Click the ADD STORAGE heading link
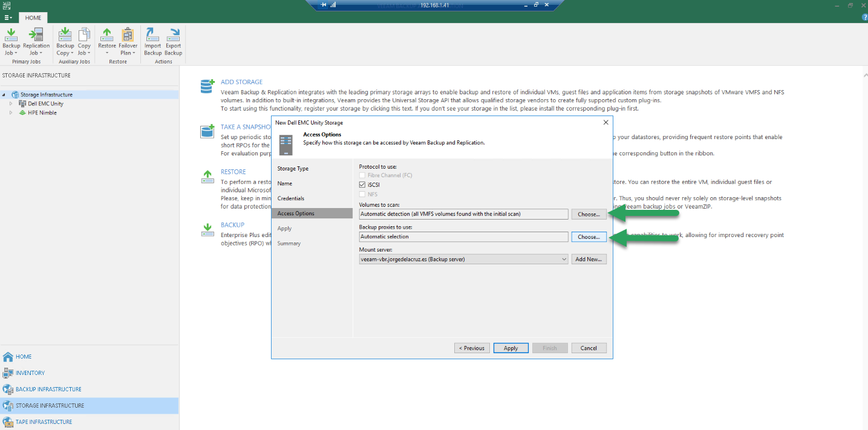Viewport: 868px width, 430px height. (x=242, y=82)
